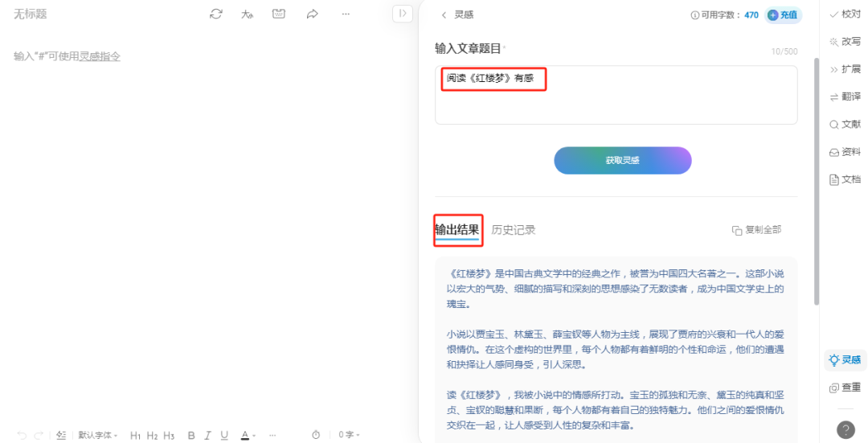The height and width of the screenshot is (443, 868).
Task: Click the redo arrow in bottom toolbar
Action: 39,435
